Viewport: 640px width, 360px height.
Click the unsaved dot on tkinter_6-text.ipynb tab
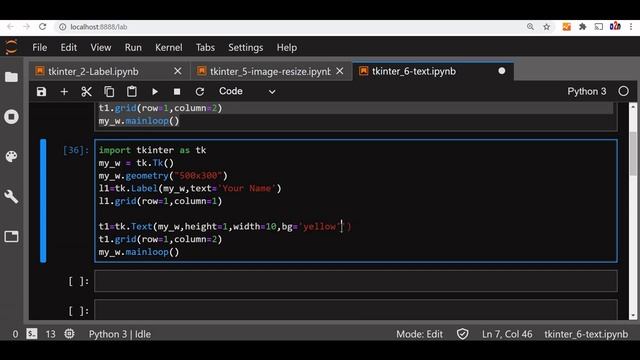[502, 71]
